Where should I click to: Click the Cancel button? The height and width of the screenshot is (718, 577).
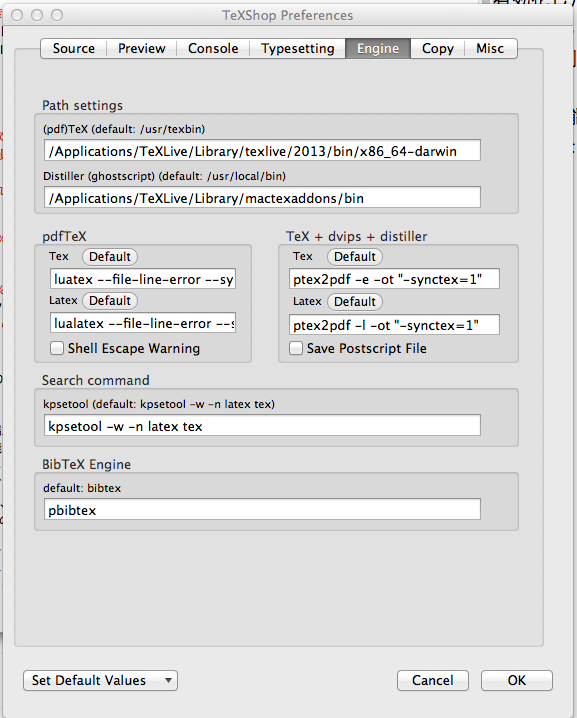point(433,680)
